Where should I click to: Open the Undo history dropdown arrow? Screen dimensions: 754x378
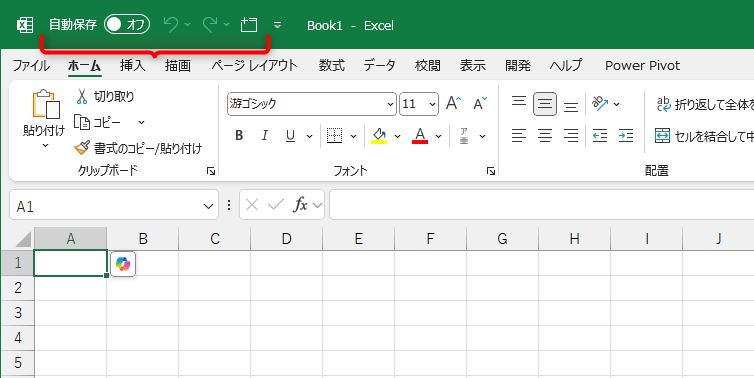188,25
